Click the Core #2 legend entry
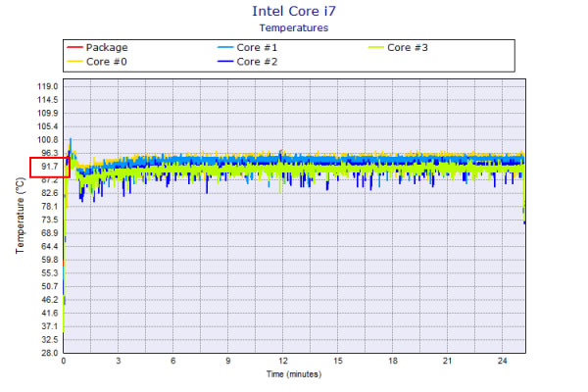The width and height of the screenshot is (588, 392). coord(247,62)
